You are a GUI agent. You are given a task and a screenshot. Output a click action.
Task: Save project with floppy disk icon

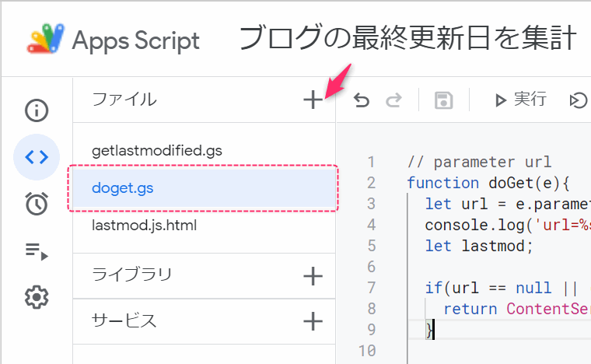coord(443,100)
